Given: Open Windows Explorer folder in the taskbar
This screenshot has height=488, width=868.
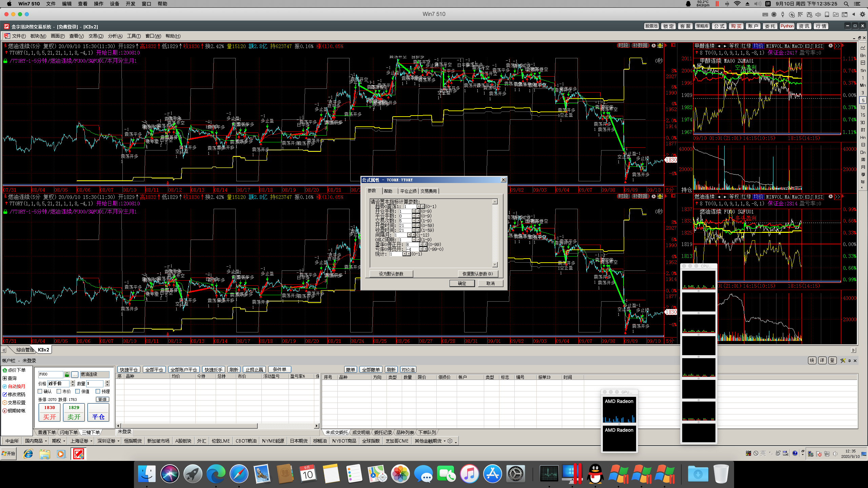Looking at the screenshot, I should pyautogui.click(x=44, y=454).
